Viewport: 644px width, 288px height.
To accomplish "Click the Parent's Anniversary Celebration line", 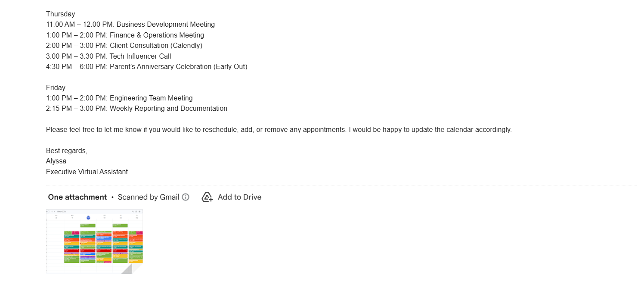I will 146,67.
